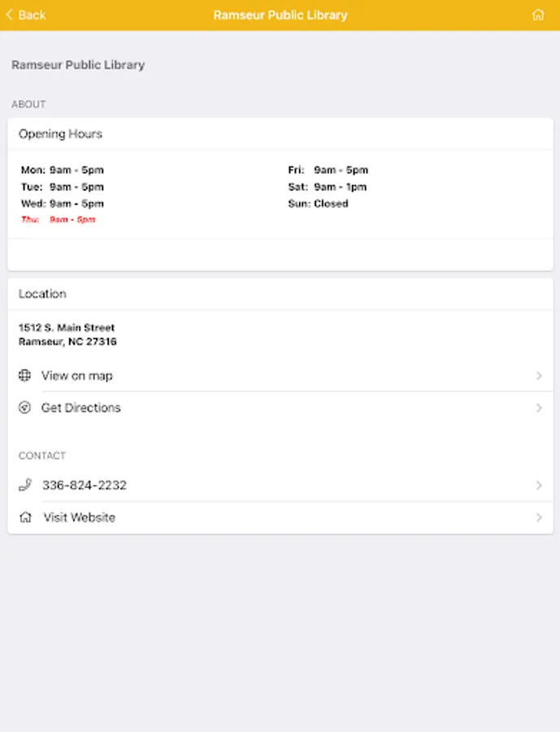Viewport: 560px width, 732px height.
Task: Open Visit Website link
Action: click(x=80, y=517)
